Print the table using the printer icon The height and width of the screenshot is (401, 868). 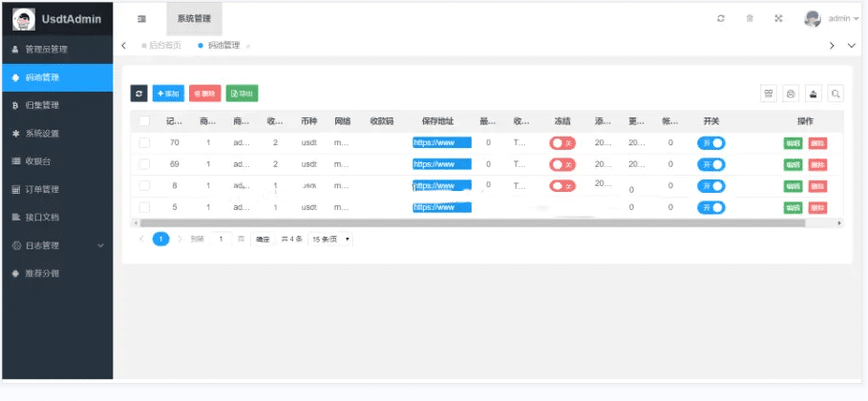click(x=791, y=94)
